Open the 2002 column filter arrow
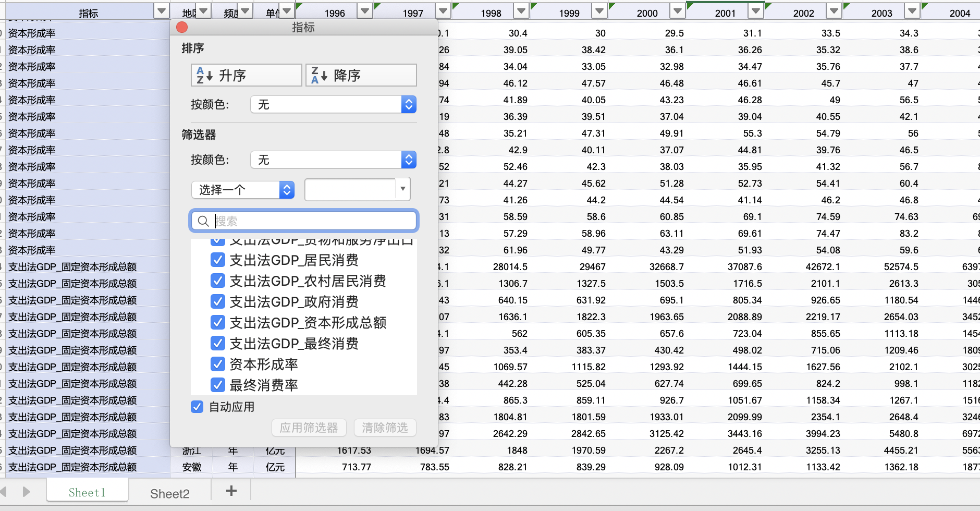980x511 pixels. 834,11
